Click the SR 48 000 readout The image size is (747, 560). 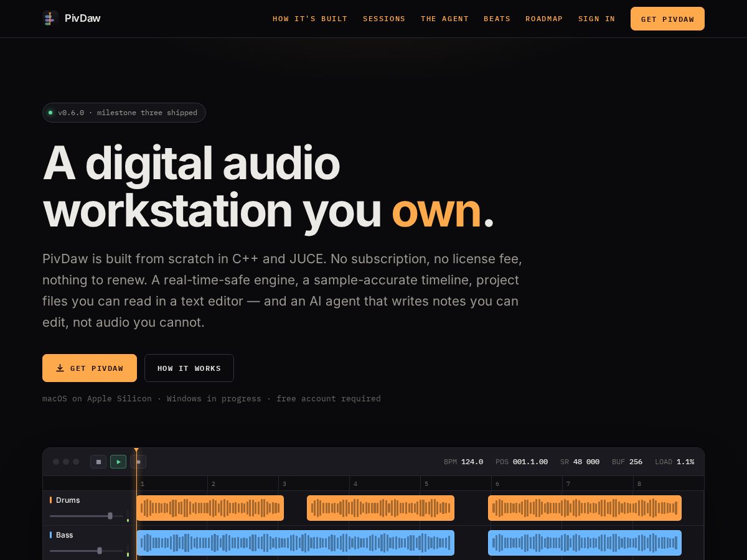pyautogui.click(x=580, y=462)
